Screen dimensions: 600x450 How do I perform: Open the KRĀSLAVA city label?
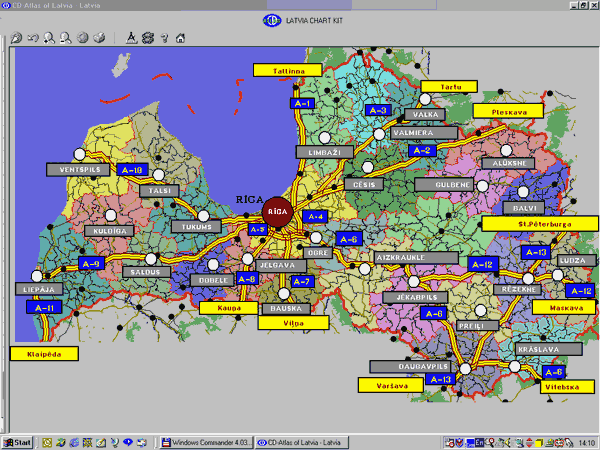tap(549, 349)
